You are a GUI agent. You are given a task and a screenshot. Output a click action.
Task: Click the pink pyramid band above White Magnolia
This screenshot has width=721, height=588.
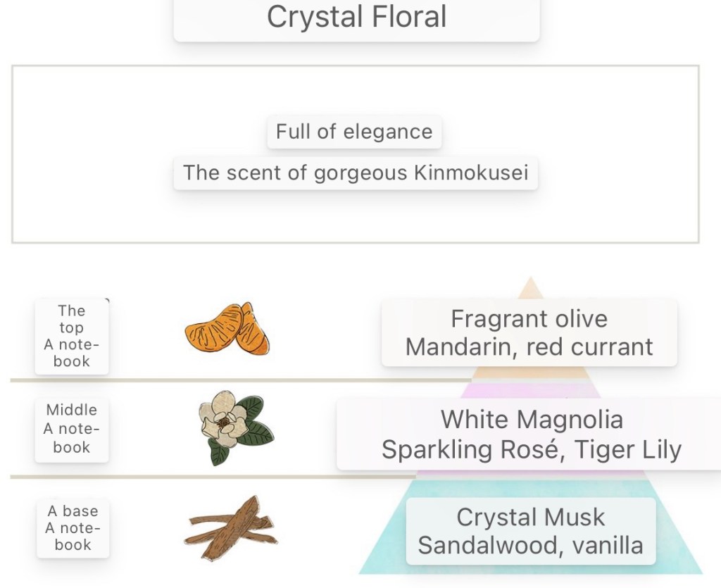coord(529,389)
